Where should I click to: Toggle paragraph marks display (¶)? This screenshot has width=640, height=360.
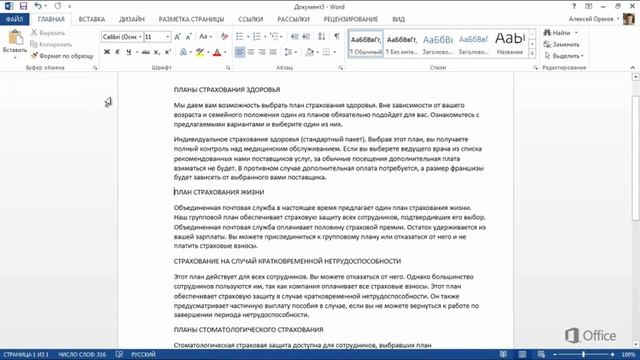pyautogui.click(x=337, y=37)
